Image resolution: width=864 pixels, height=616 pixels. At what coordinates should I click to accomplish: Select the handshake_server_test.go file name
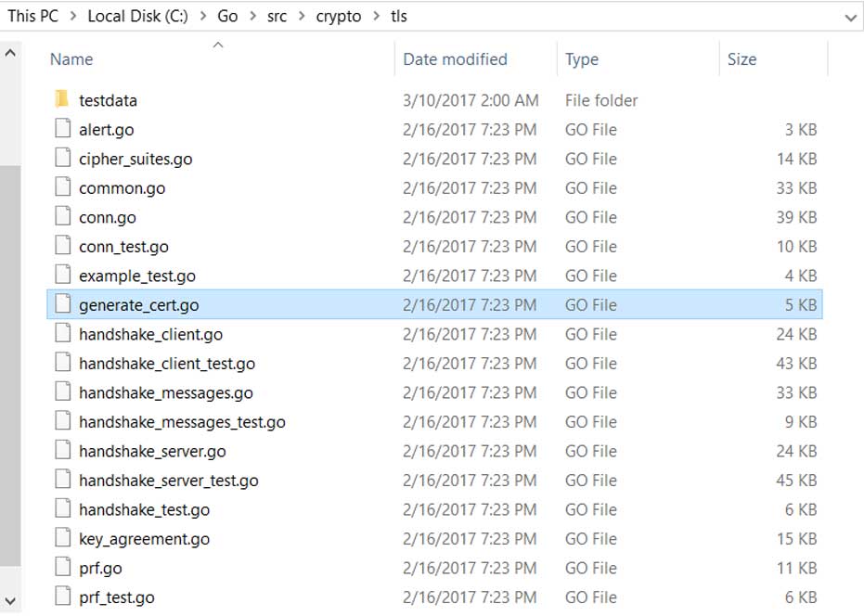(x=169, y=481)
